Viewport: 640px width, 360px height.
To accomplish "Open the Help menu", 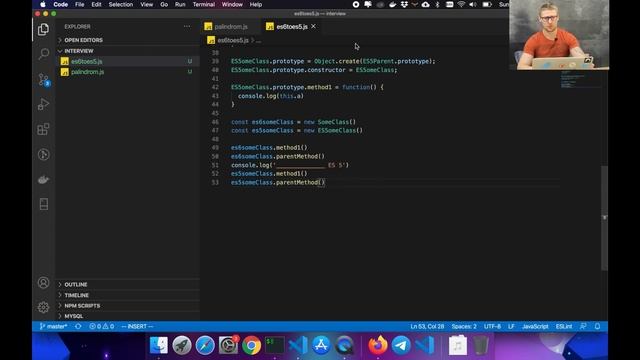I will click(x=256, y=4).
